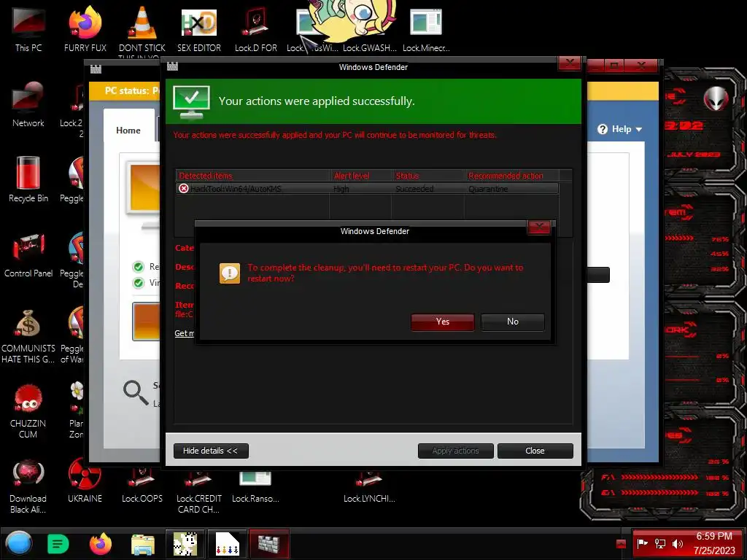This screenshot has height=560, width=747.
Task: Open the HxD hex editor desktop icon
Action: tap(199, 29)
